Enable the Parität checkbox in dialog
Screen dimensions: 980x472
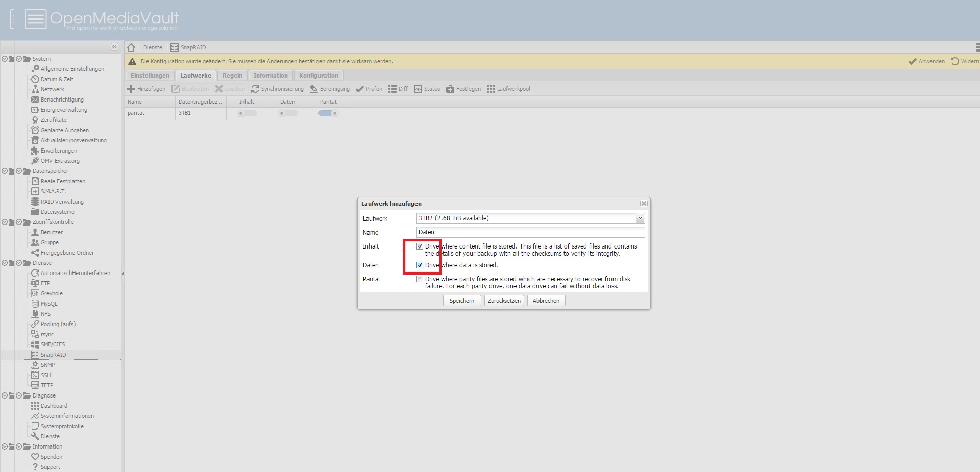point(420,279)
